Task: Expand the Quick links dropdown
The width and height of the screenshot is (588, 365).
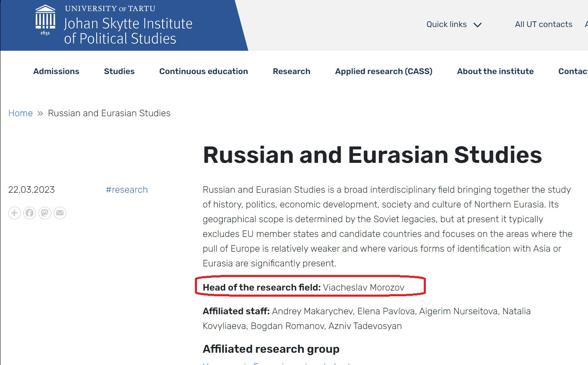Action: (446, 25)
